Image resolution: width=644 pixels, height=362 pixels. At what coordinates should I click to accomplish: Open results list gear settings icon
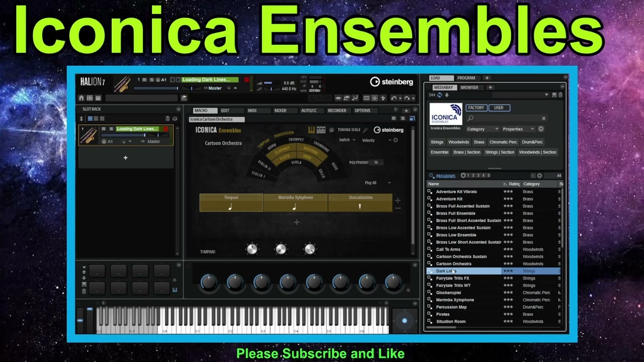[x=539, y=175]
